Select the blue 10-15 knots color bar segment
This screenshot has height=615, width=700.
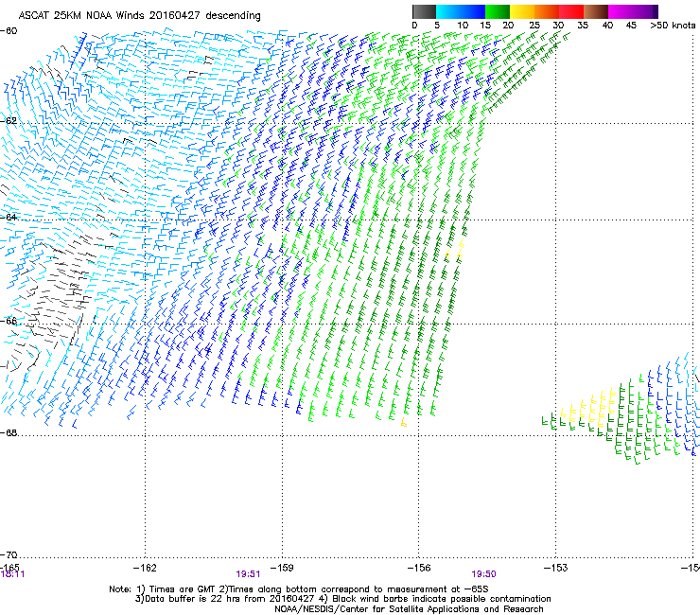click(473, 11)
